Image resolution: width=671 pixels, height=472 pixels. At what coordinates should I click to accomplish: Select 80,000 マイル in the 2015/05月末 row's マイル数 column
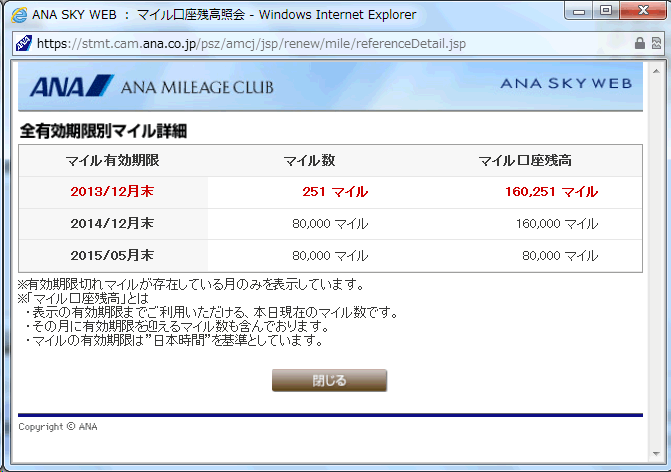[330, 256]
